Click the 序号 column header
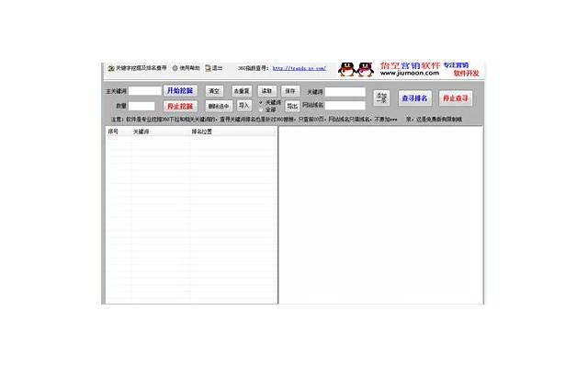Screen dimensions: 588x368 [x=113, y=132]
